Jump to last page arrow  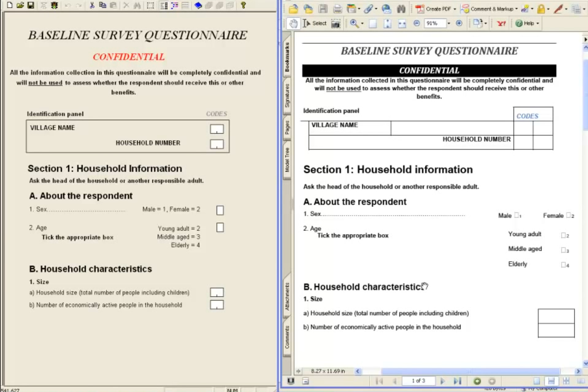[x=457, y=381]
